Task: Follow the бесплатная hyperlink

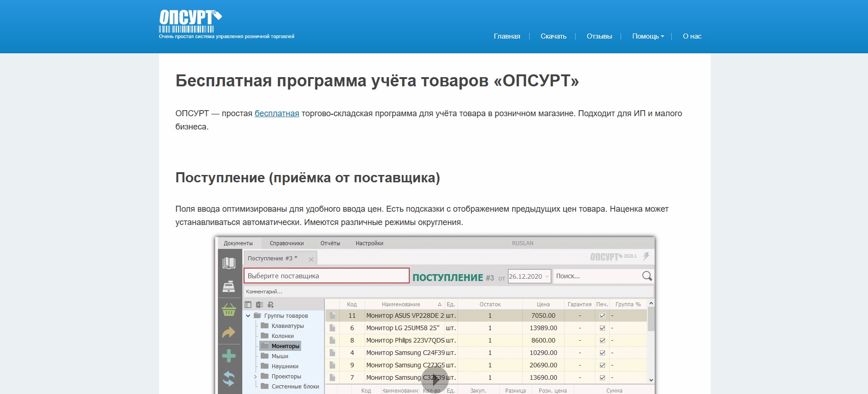Action: pos(277,113)
